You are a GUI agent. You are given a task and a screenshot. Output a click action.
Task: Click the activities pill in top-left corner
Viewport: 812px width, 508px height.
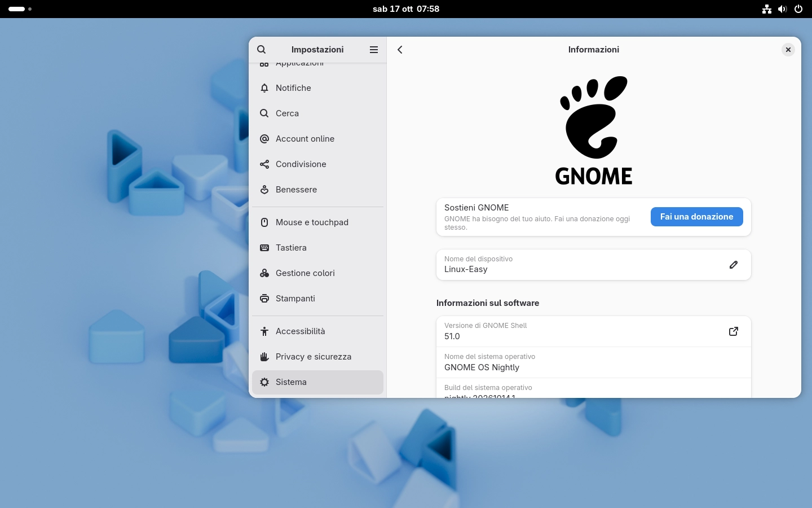coord(17,9)
